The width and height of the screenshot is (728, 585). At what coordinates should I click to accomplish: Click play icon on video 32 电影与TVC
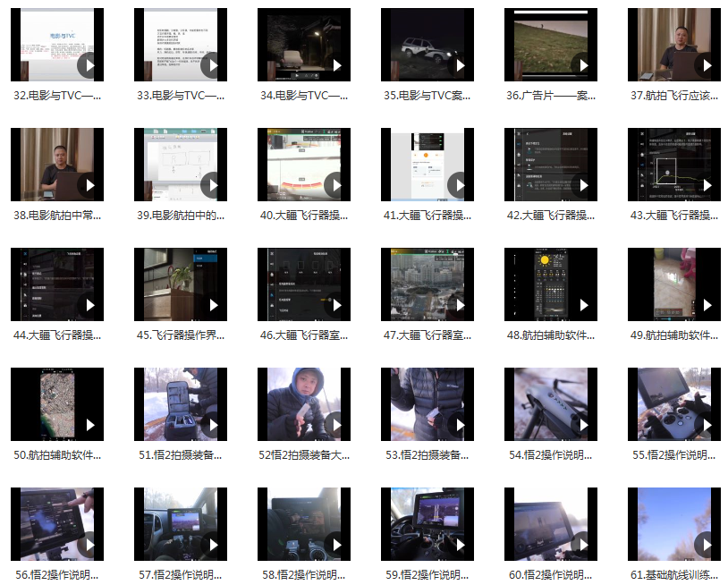[x=88, y=65]
